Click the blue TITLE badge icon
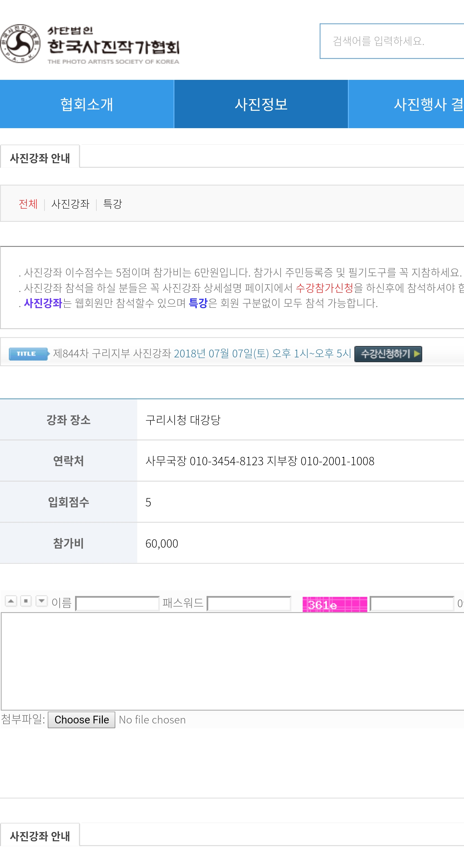Viewport: 464px width, 868px height. (28, 354)
